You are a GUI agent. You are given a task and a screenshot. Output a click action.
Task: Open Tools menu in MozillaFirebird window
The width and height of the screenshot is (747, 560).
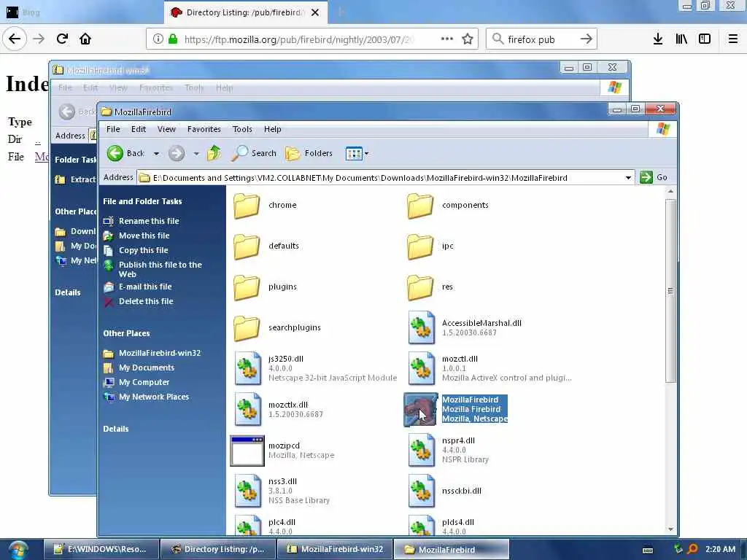[242, 129]
